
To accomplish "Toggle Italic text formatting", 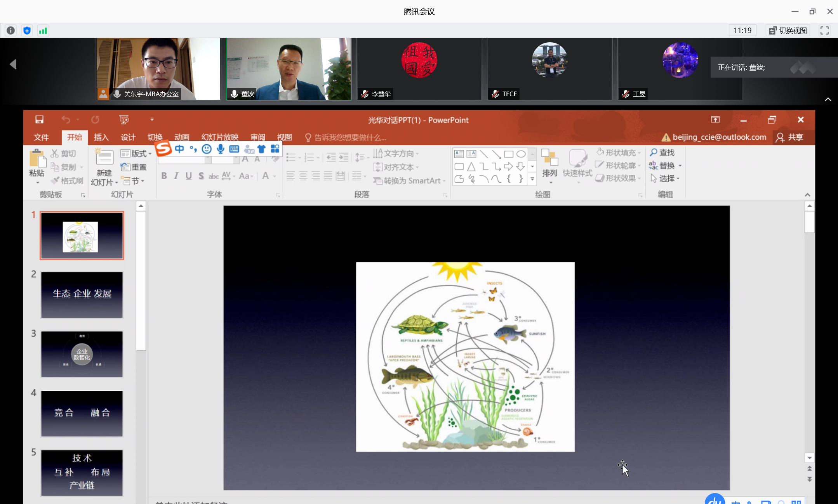I will click(176, 176).
